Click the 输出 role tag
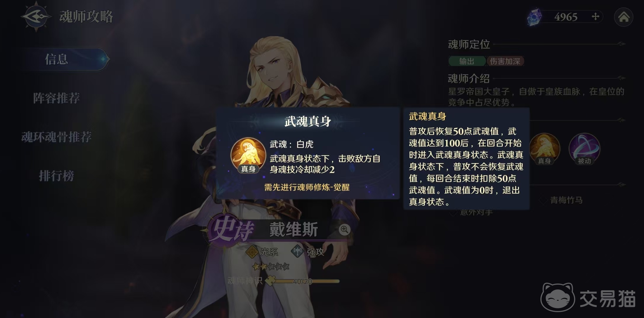Screen dimensions: 644x318 point(467,61)
